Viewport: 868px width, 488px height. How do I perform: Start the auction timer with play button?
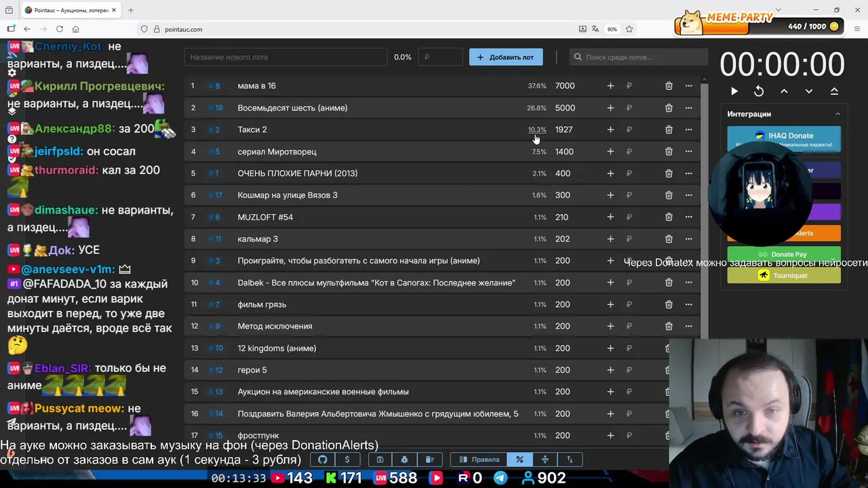(734, 91)
